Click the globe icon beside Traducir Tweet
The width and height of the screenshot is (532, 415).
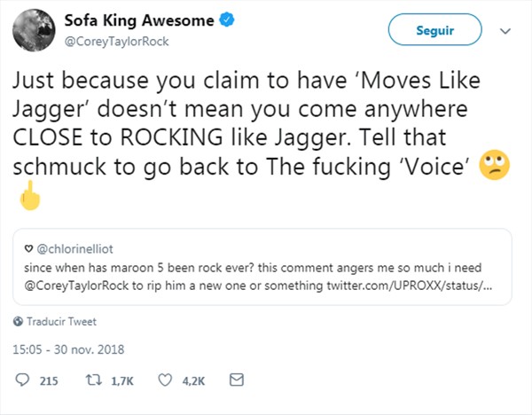(x=19, y=321)
